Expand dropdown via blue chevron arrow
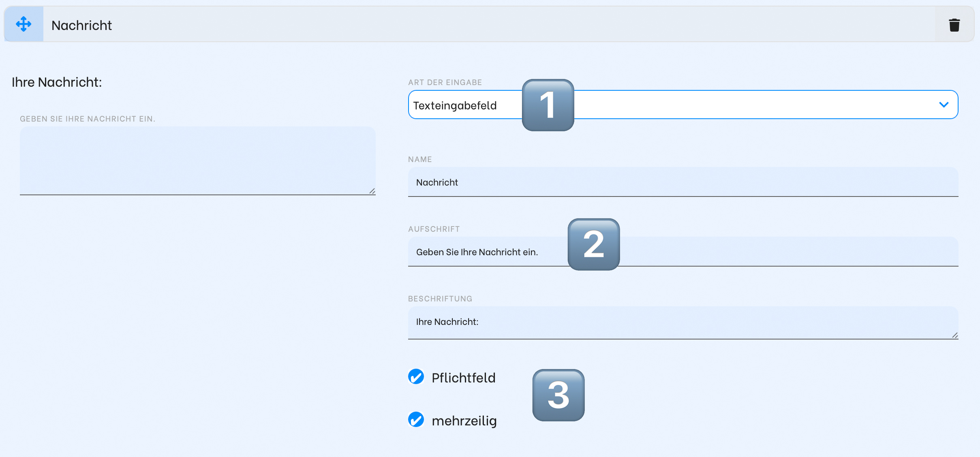 (944, 105)
